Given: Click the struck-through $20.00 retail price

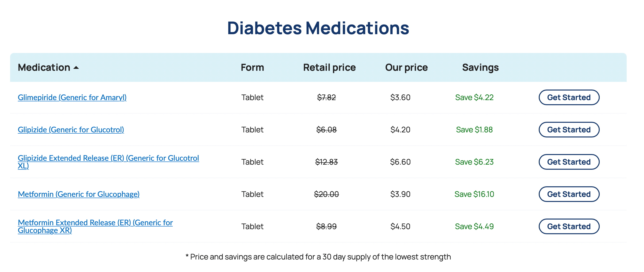Looking at the screenshot, I should (326, 194).
